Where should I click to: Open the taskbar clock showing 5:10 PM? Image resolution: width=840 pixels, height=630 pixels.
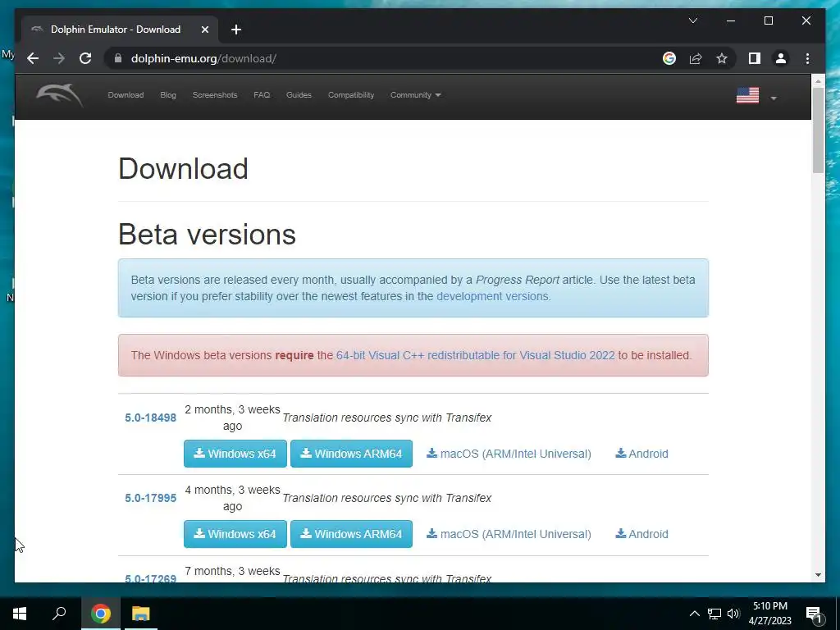[770, 614]
